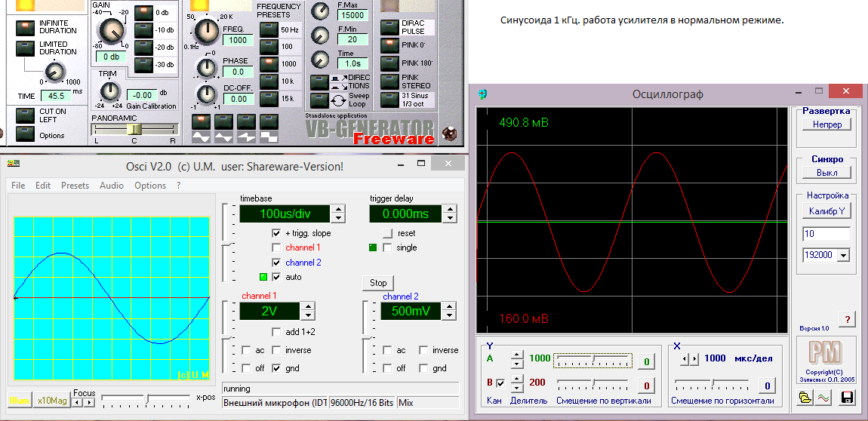Toggle the channel B checkbox

[x=500, y=383]
